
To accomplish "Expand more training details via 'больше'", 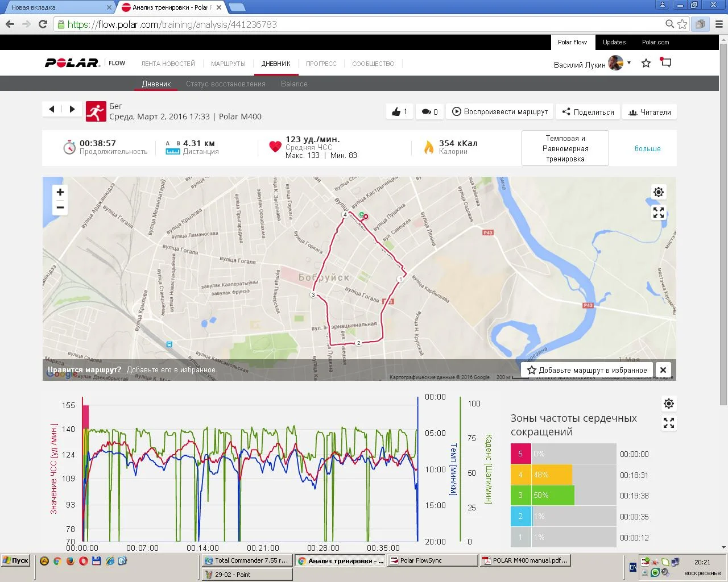I will 647,148.
